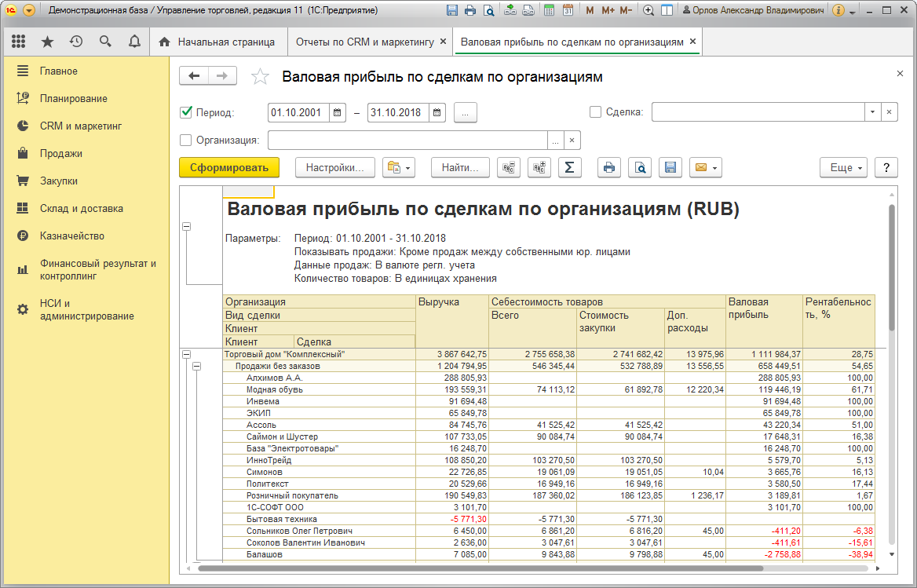This screenshot has height=588, width=917.
Task: Open print preview in report toolbar
Action: click(640, 168)
